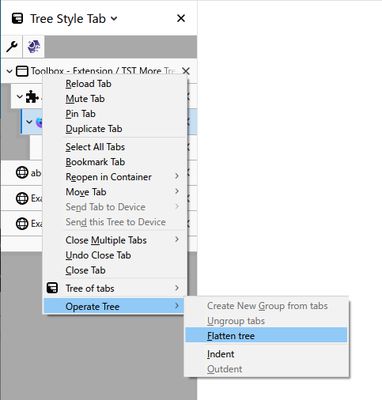
Task: Choose Reload Tab from context menu
Action: (x=115, y=84)
